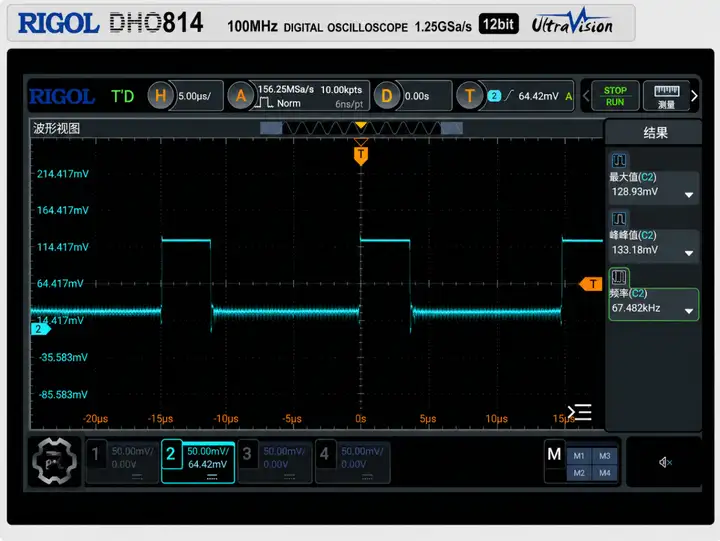Click the 0.00s delay value
This screenshot has width=720, height=541.
tap(417, 96)
